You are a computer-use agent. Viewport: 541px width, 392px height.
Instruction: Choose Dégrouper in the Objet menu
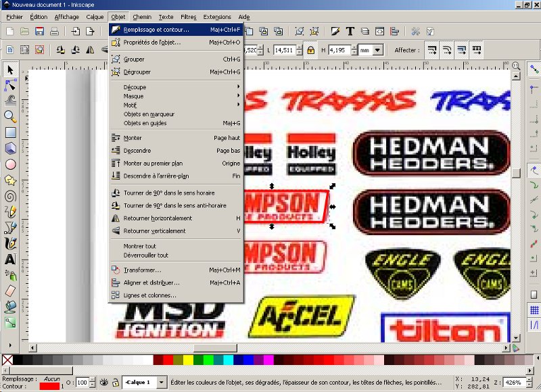pyautogui.click(x=176, y=72)
